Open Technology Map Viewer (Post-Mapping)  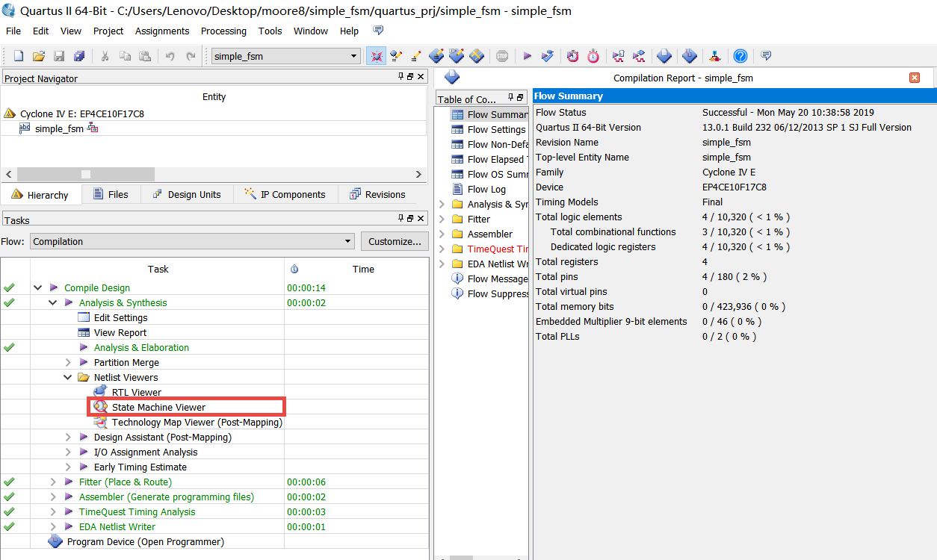click(197, 422)
